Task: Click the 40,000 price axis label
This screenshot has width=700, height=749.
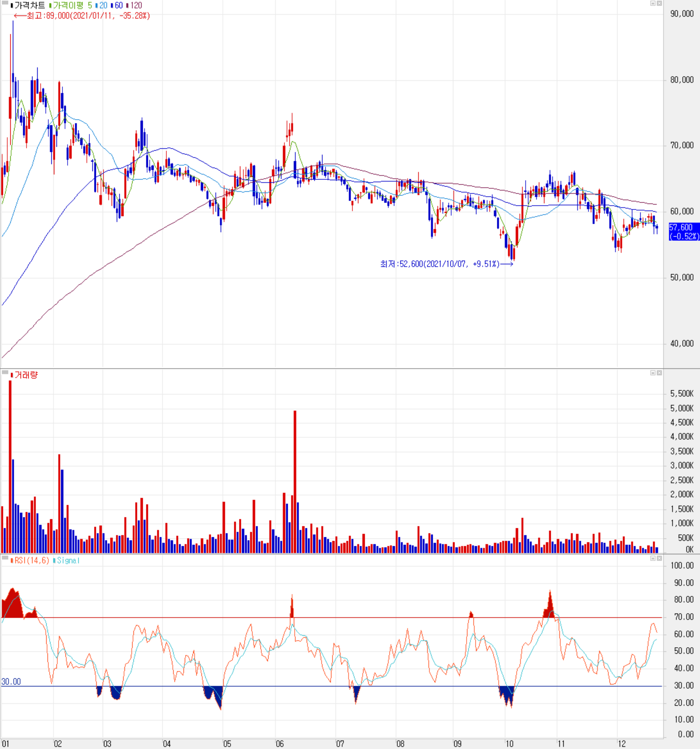Action: coord(682,343)
